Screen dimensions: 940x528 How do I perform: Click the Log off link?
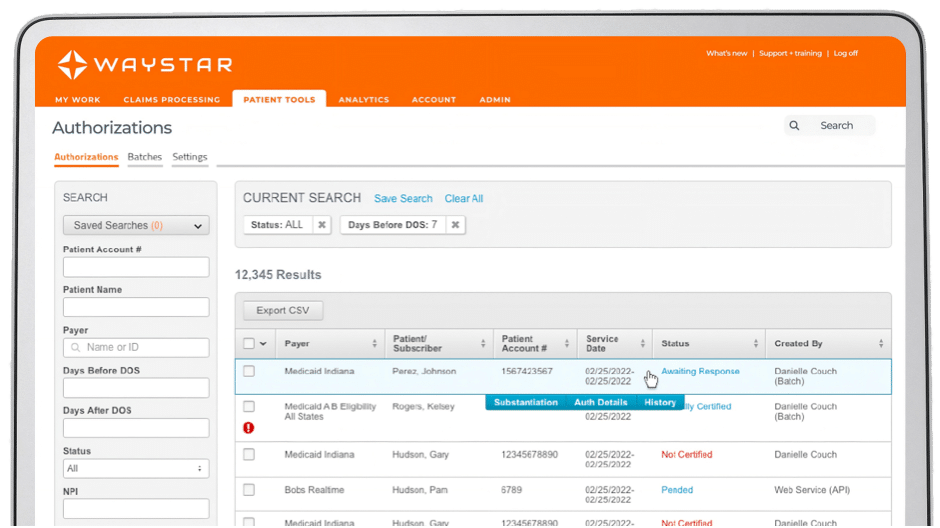(x=845, y=53)
